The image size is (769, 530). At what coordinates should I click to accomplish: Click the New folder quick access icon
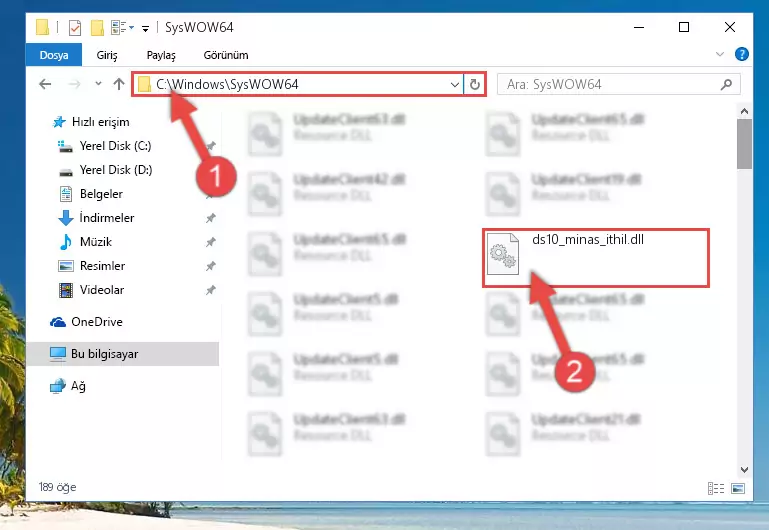(97, 27)
